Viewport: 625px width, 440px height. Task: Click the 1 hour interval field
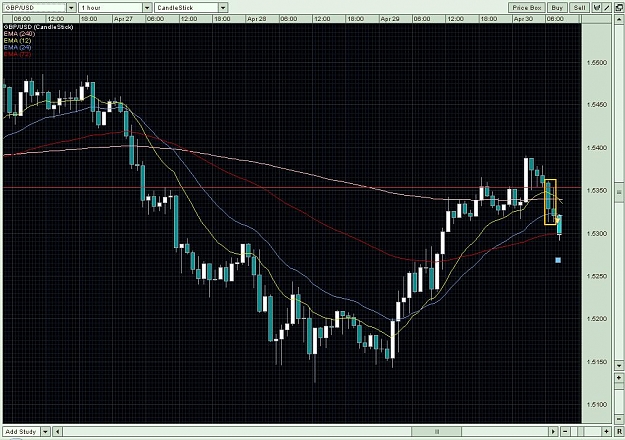tap(110, 8)
